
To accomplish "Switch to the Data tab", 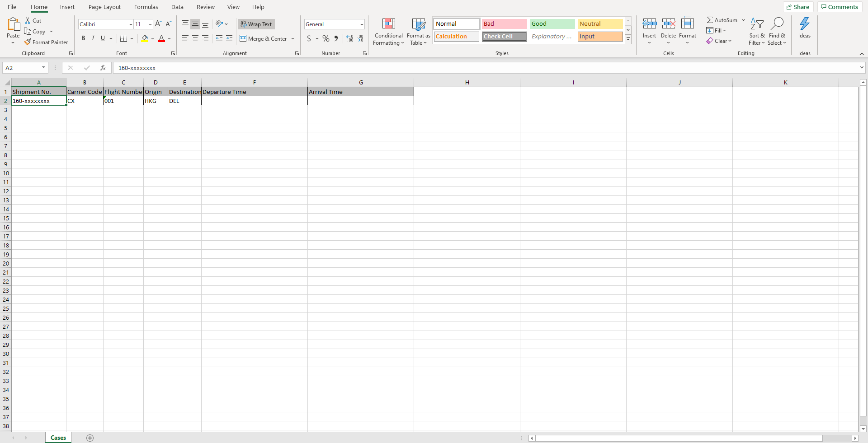I will (x=177, y=7).
